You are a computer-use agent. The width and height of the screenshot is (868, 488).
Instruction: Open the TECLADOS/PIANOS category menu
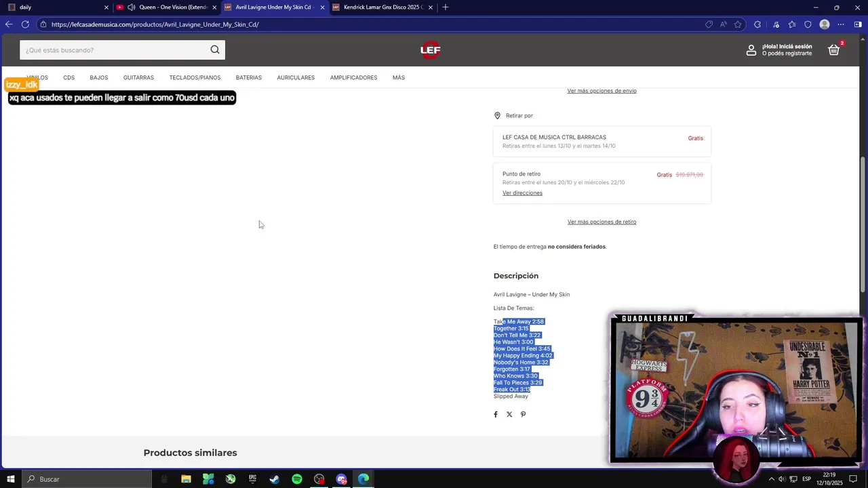(195, 78)
